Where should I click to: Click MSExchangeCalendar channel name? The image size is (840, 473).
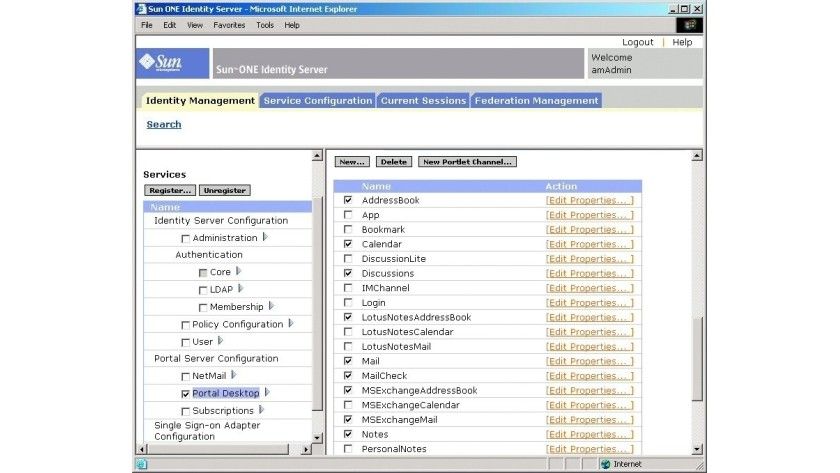(x=410, y=405)
